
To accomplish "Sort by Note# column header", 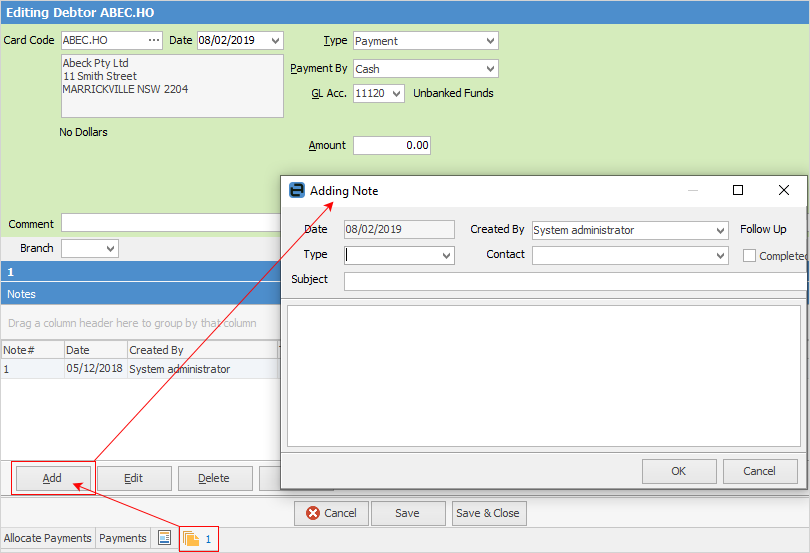I will 33,350.
